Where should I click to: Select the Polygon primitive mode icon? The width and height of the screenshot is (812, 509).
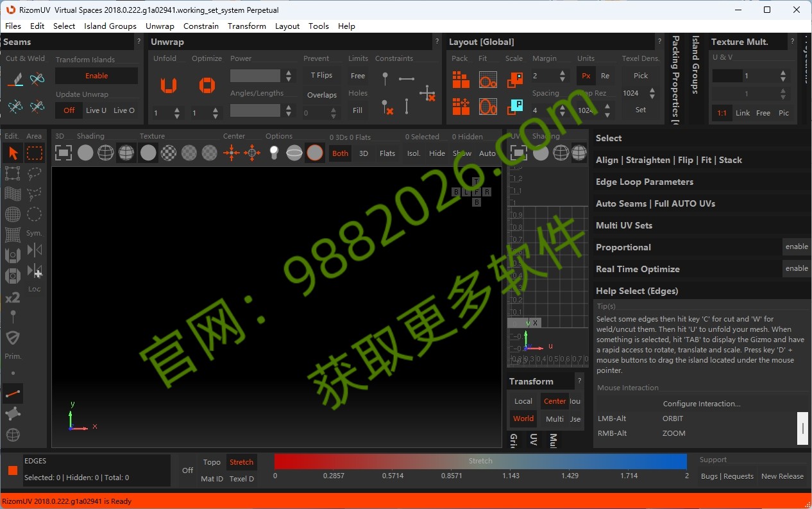click(x=13, y=414)
